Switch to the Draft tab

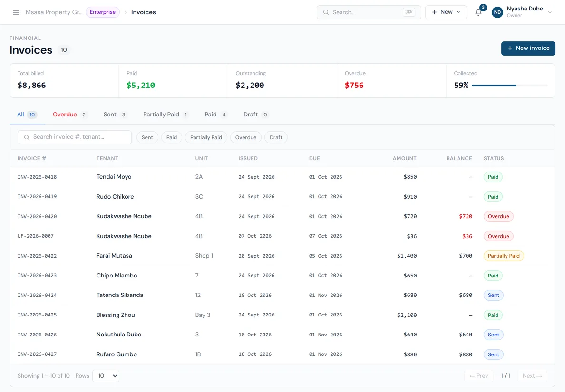tap(255, 115)
